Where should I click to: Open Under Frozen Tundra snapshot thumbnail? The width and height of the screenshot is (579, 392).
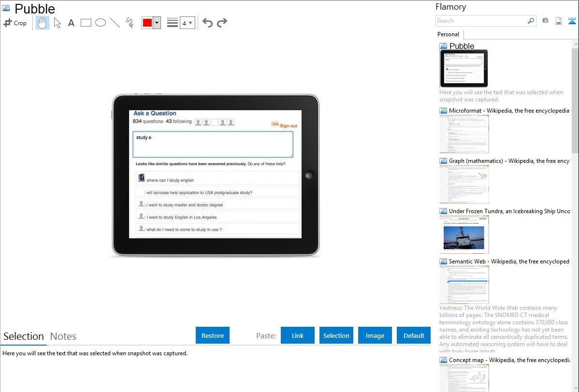(464, 234)
